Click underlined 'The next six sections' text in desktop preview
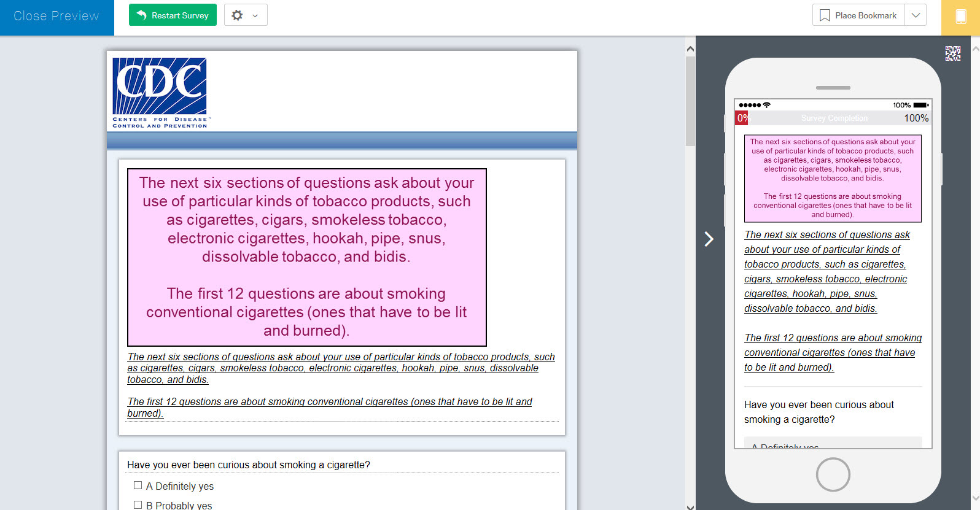This screenshot has height=510, width=980. click(341, 368)
